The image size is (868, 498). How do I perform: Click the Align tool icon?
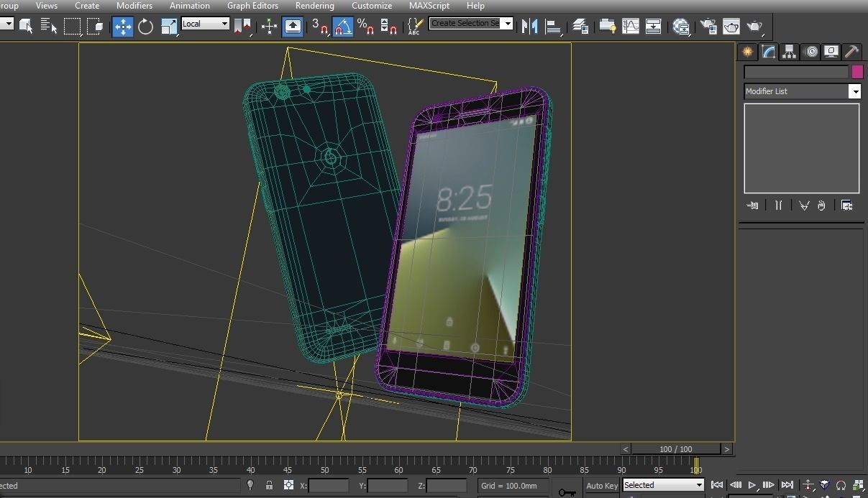pyautogui.click(x=553, y=27)
